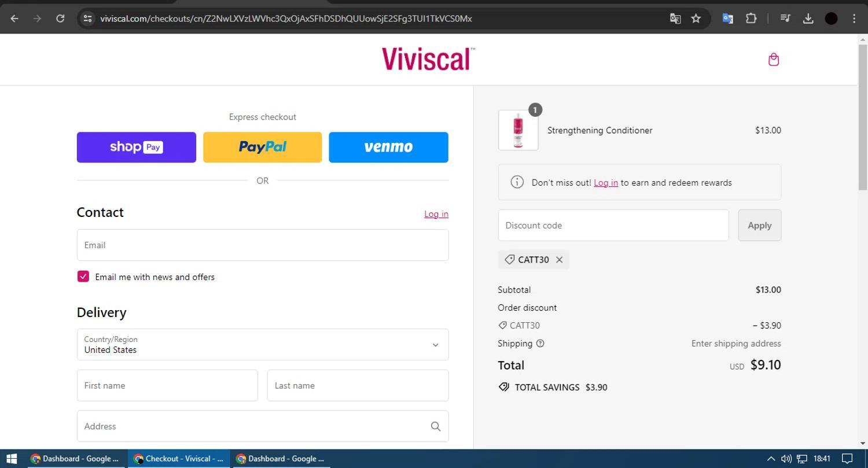868x468 pixels.
Task: Click the Enter shipping address text
Action: coord(736,344)
